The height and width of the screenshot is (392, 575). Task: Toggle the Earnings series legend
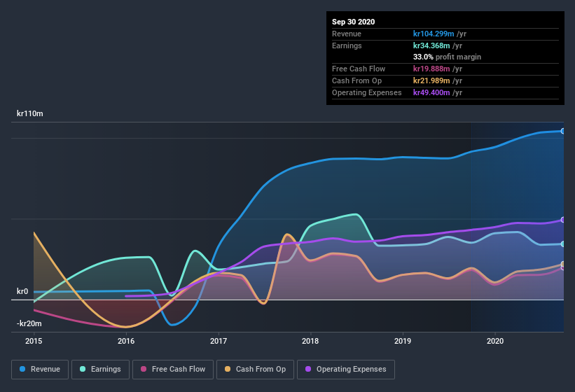pos(100,369)
